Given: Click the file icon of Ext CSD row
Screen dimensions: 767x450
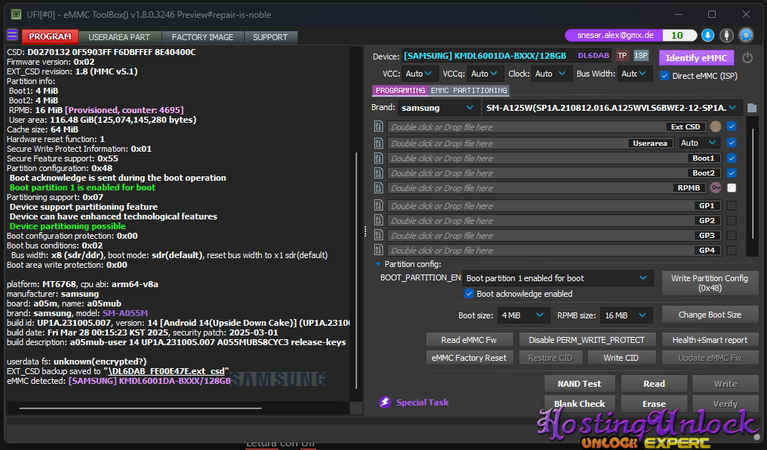Looking at the screenshot, I should pos(379,127).
